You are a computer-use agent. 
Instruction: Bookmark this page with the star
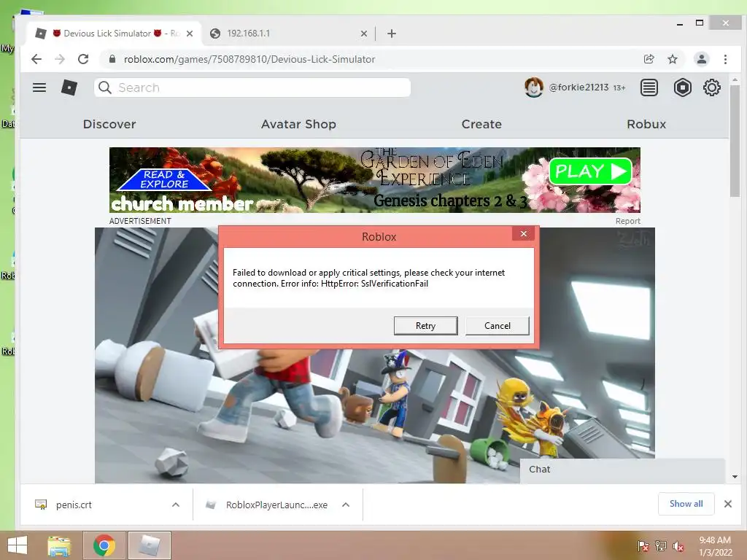tap(672, 59)
